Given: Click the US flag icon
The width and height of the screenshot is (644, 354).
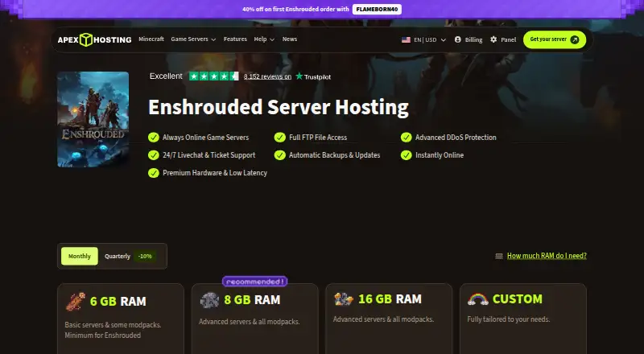Looking at the screenshot, I should pos(406,40).
